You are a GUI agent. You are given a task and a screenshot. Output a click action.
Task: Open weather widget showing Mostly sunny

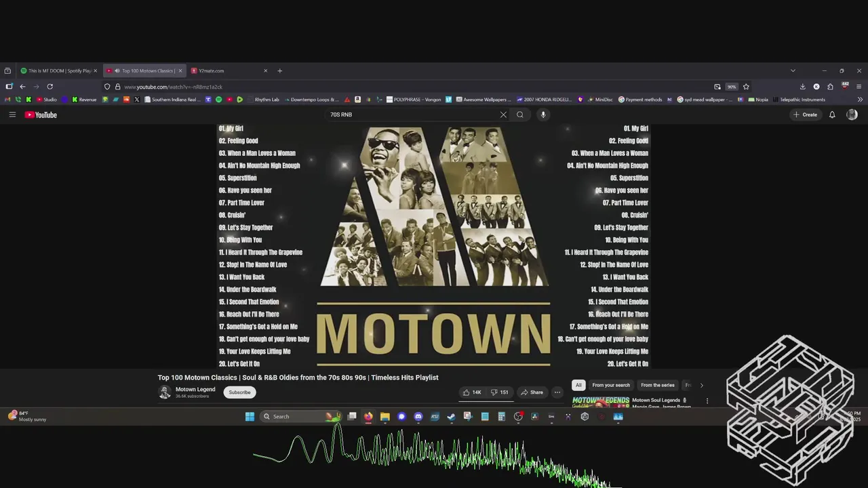click(x=27, y=416)
